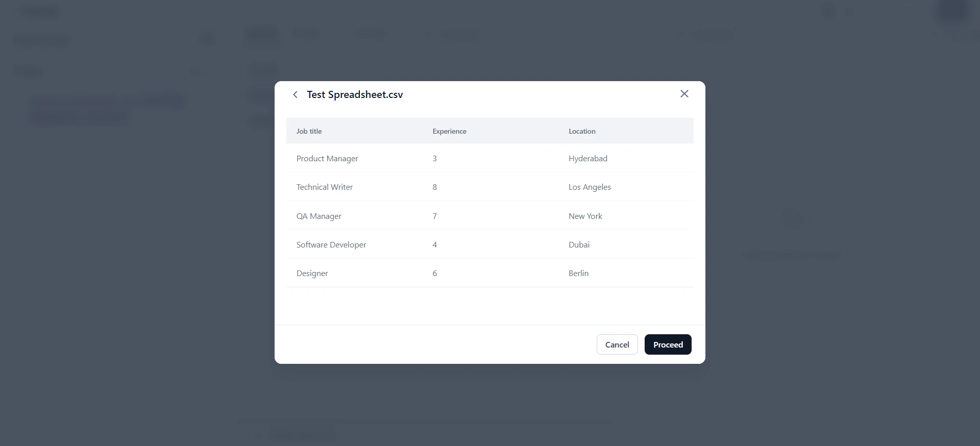
Task: Select the Designer row
Action: [312, 273]
